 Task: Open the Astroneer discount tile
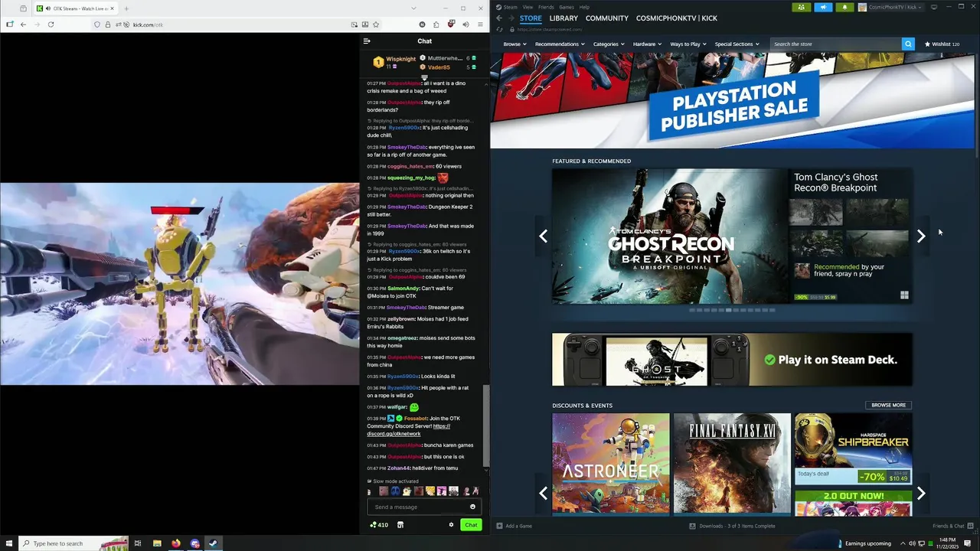(610, 463)
